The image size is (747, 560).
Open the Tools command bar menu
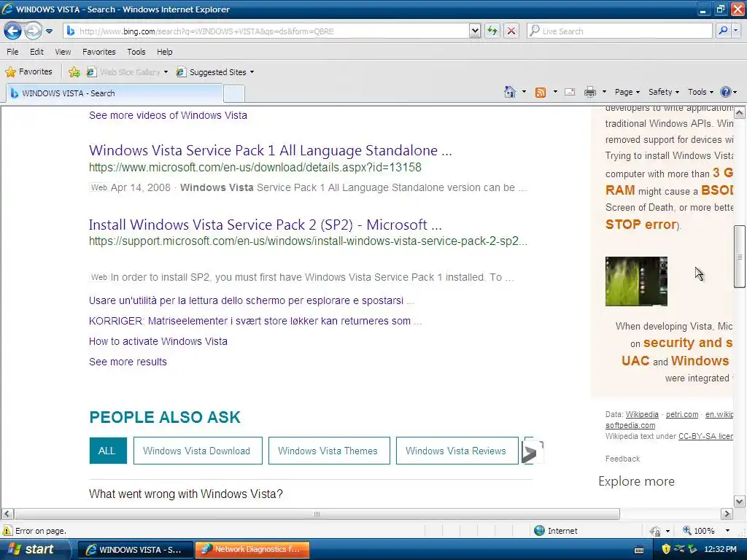coord(700,92)
